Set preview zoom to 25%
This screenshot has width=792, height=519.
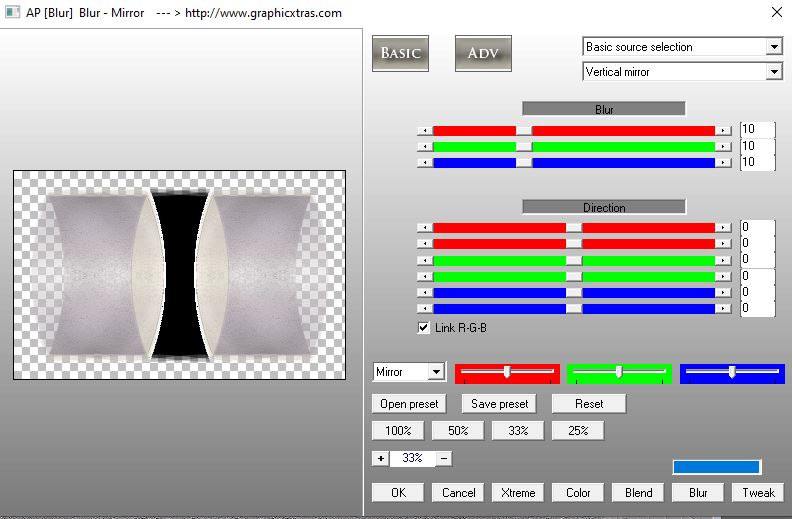coord(578,431)
